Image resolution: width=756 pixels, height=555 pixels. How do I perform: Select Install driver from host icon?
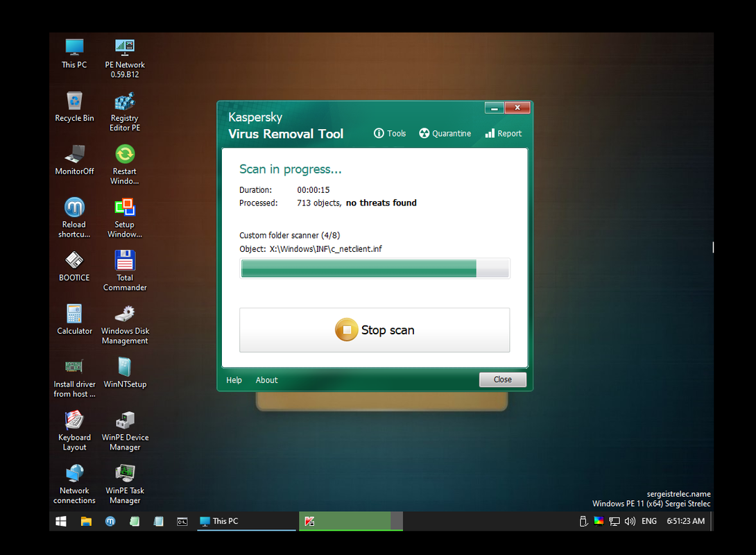(x=74, y=377)
